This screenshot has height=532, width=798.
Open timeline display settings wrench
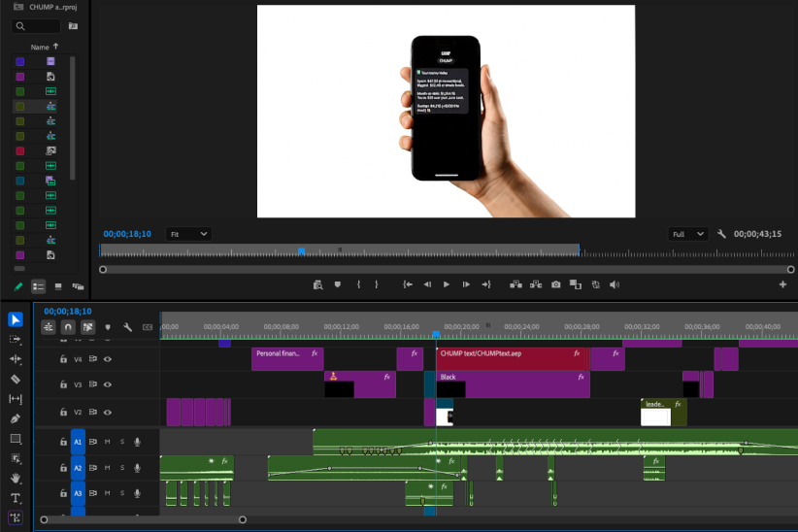pos(128,327)
